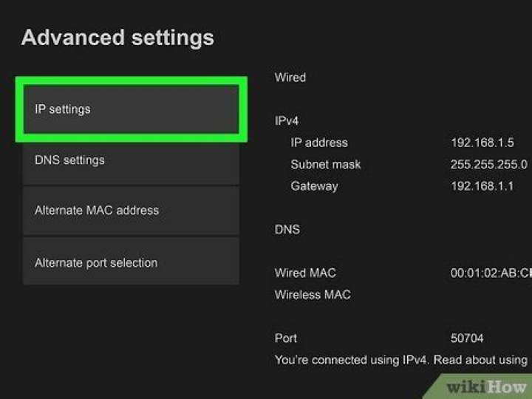Click the Wireless MAC label
This screenshot has height=399, width=532.
coord(313,295)
